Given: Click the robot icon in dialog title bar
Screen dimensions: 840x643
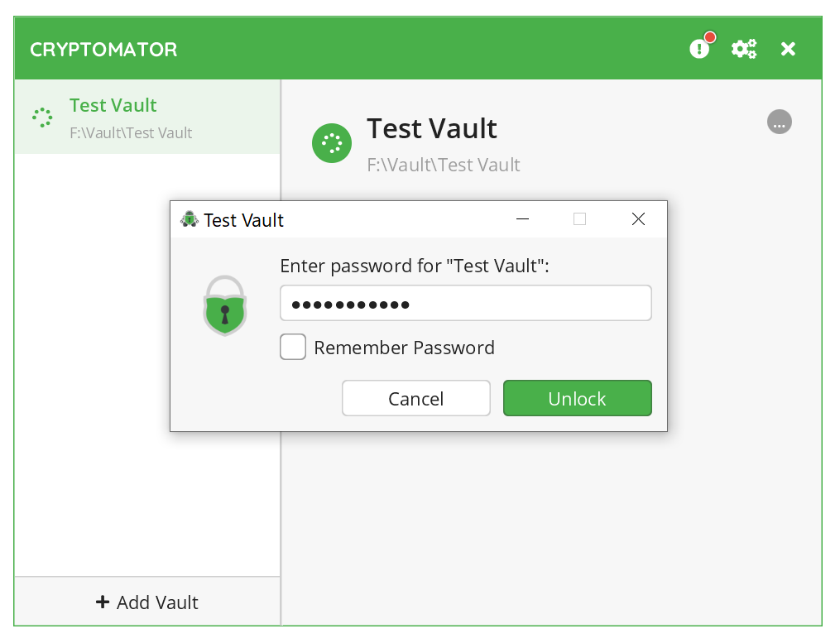Looking at the screenshot, I should tap(190, 219).
